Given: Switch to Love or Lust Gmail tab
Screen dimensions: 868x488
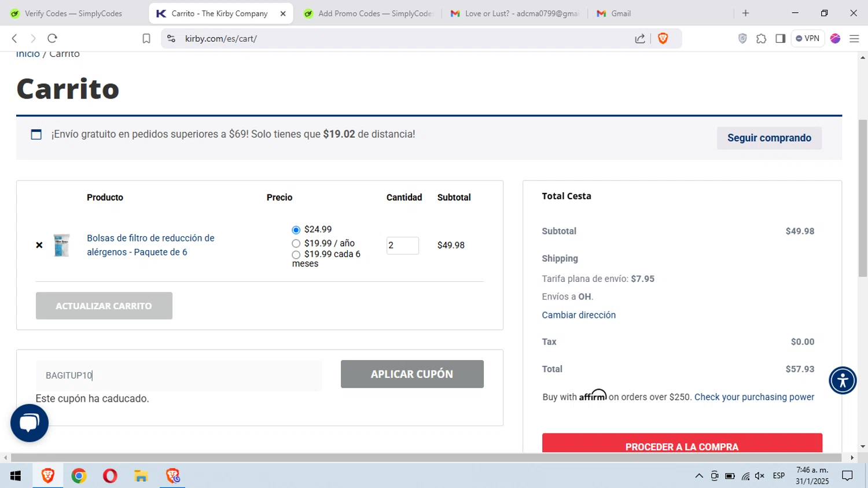Looking at the screenshot, I should pyautogui.click(x=515, y=13).
